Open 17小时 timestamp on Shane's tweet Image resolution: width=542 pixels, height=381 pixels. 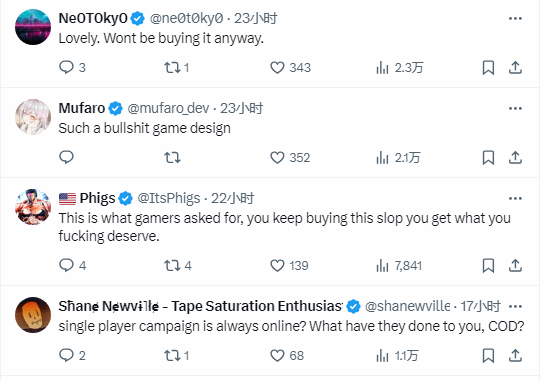click(x=480, y=306)
